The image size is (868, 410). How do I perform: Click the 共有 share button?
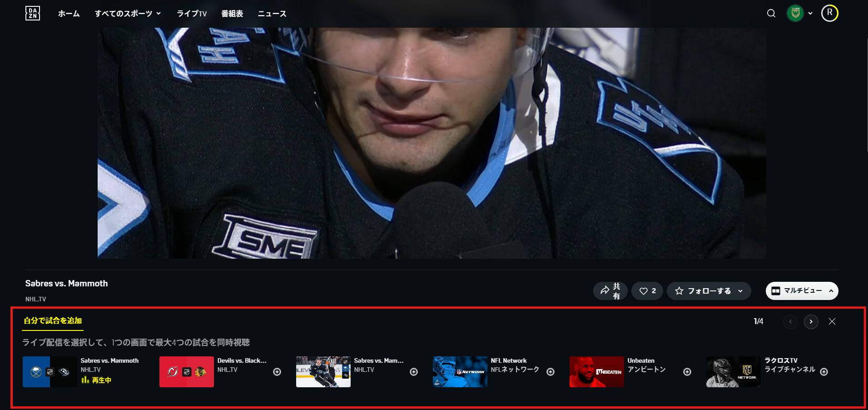tap(610, 291)
